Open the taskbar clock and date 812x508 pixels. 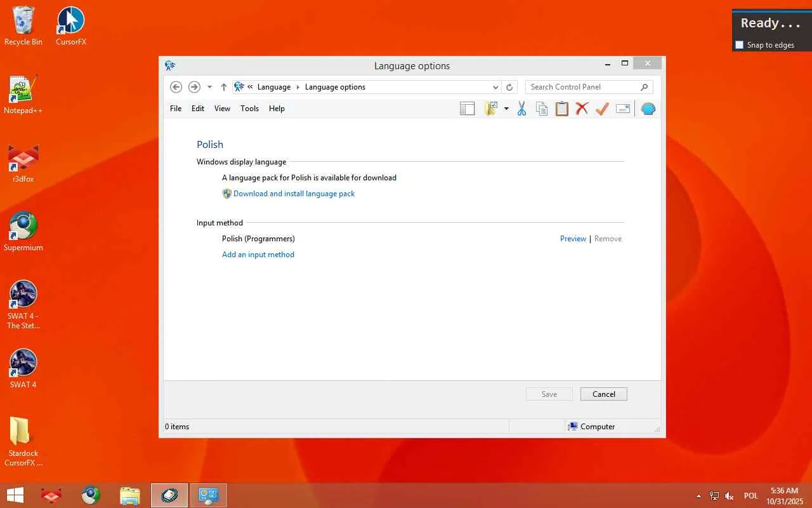[784, 496]
